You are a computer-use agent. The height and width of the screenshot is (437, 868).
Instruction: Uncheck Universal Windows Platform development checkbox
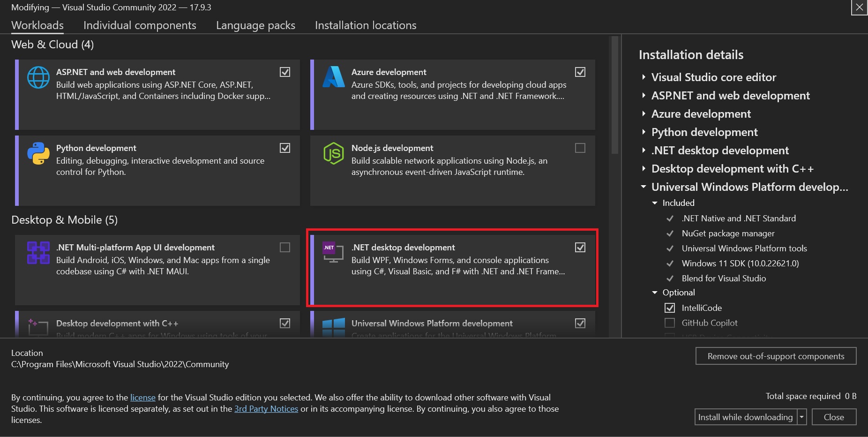coord(580,323)
